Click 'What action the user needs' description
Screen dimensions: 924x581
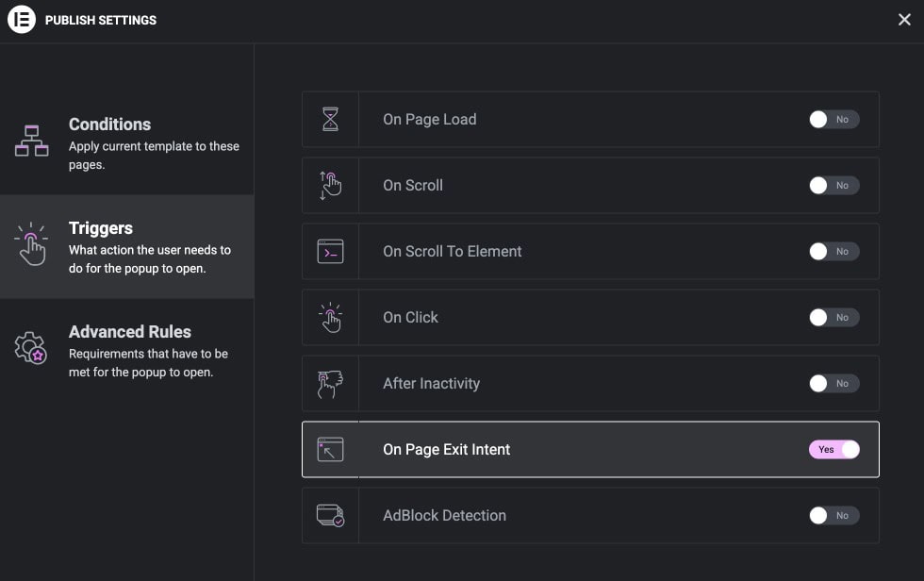[150, 258]
